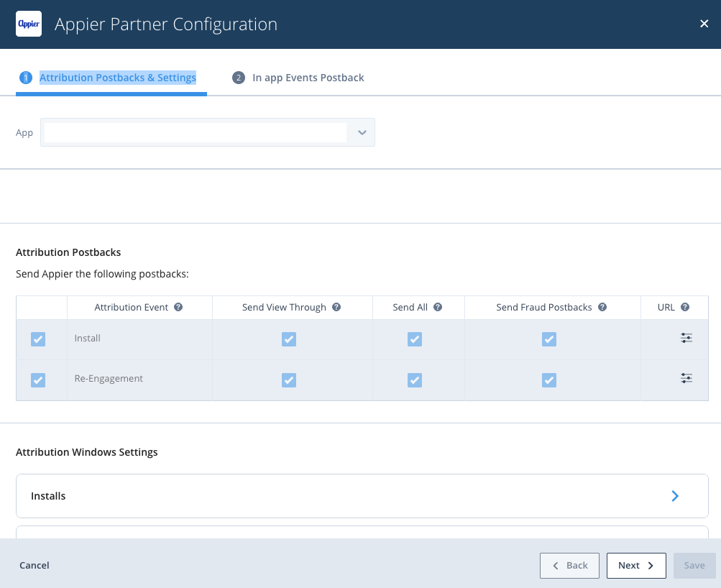This screenshot has width=721, height=588.
Task: Click the Re-Engagement row label
Action: [x=109, y=378]
